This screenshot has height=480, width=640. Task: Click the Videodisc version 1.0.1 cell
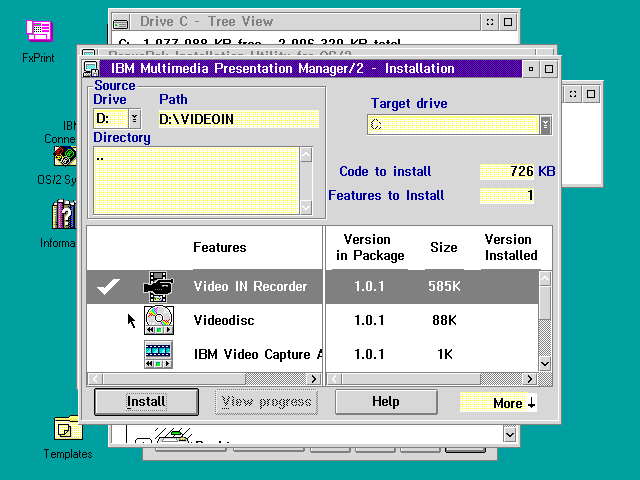(x=369, y=320)
